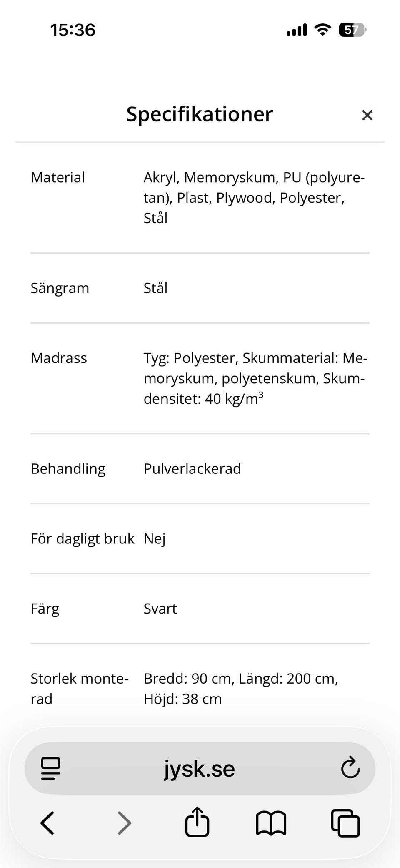Reload the jysk.se page
400x868 pixels.
coord(350,767)
